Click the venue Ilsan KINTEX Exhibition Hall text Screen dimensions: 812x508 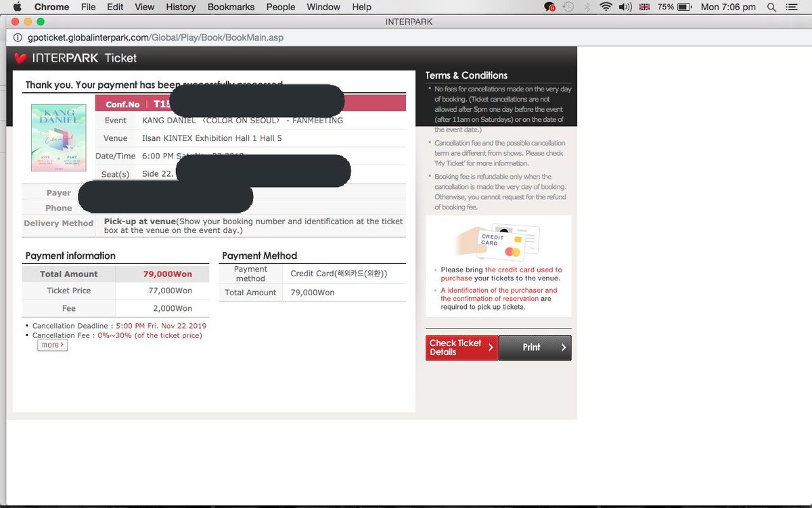coord(212,138)
